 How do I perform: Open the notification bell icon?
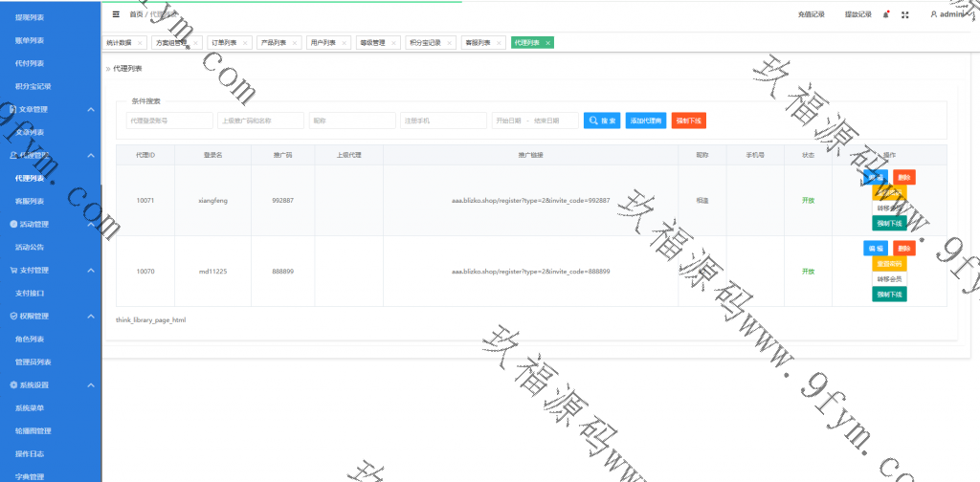tap(886, 14)
